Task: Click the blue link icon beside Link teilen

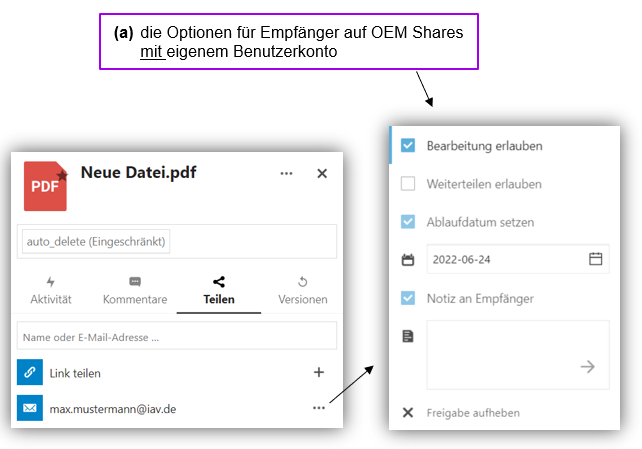Action: pos(30,372)
